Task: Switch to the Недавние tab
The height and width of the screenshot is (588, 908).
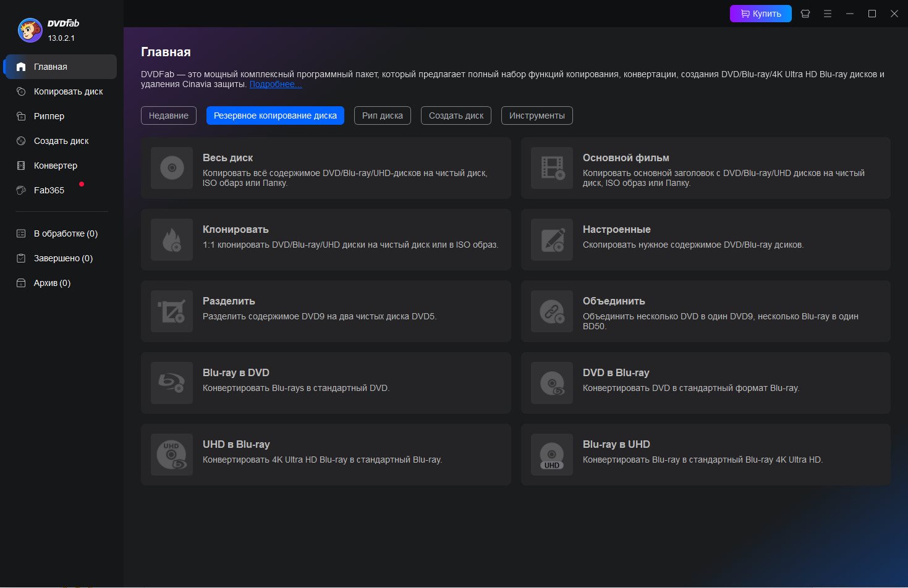Action: pos(169,115)
